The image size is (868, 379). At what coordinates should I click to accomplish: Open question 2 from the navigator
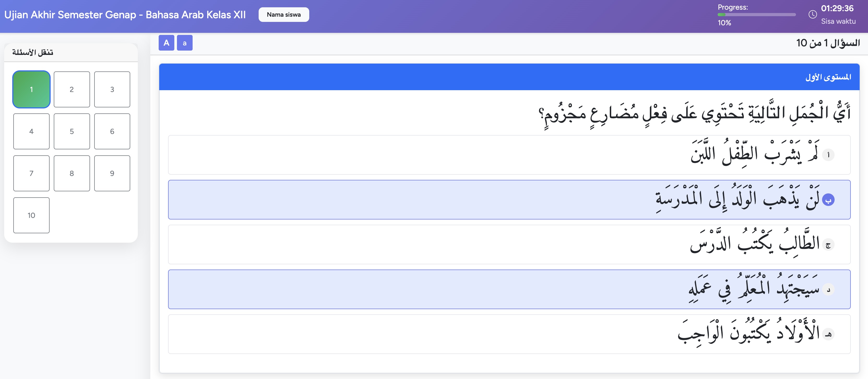pyautogui.click(x=72, y=89)
